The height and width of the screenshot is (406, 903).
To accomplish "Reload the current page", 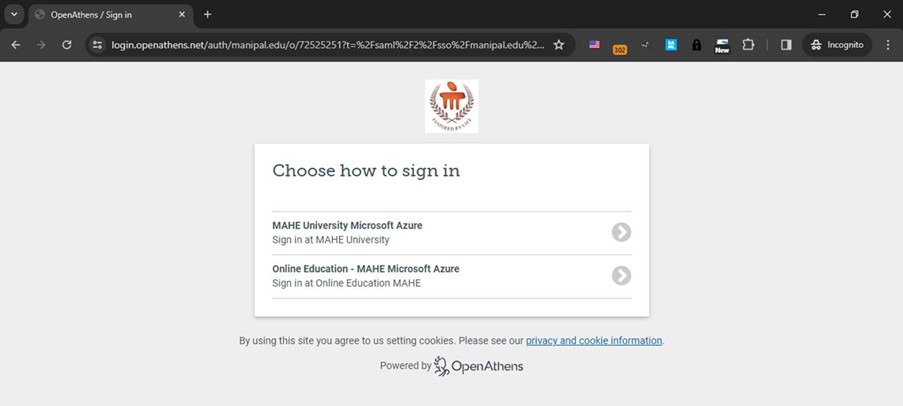I will click(67, 45).
